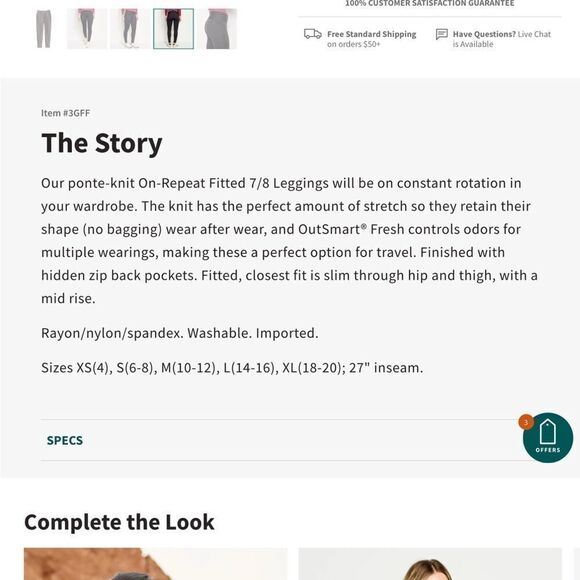Select the second model front-view thumbnail

(87, 29)
